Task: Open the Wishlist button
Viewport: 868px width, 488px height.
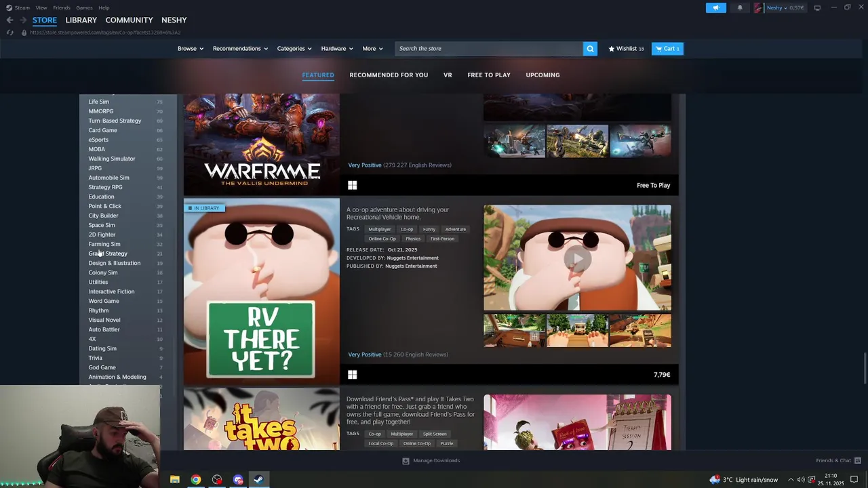Action: tap(627, 49)
